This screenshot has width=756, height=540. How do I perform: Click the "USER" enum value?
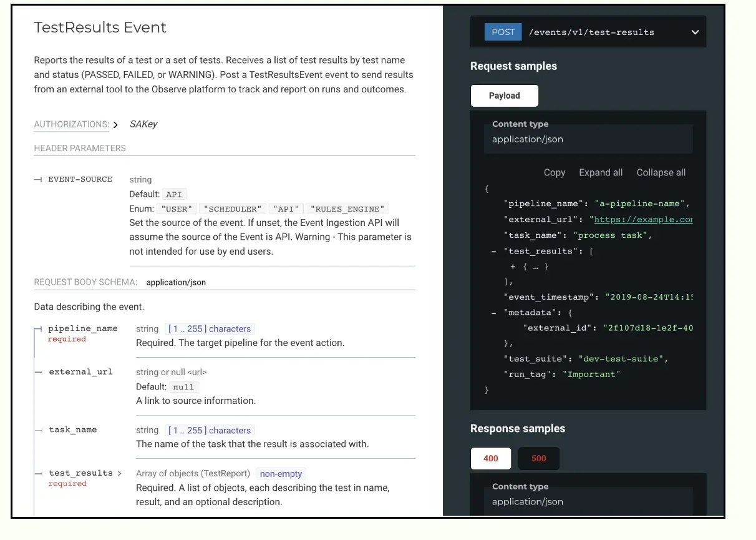(x=177, y=209)
